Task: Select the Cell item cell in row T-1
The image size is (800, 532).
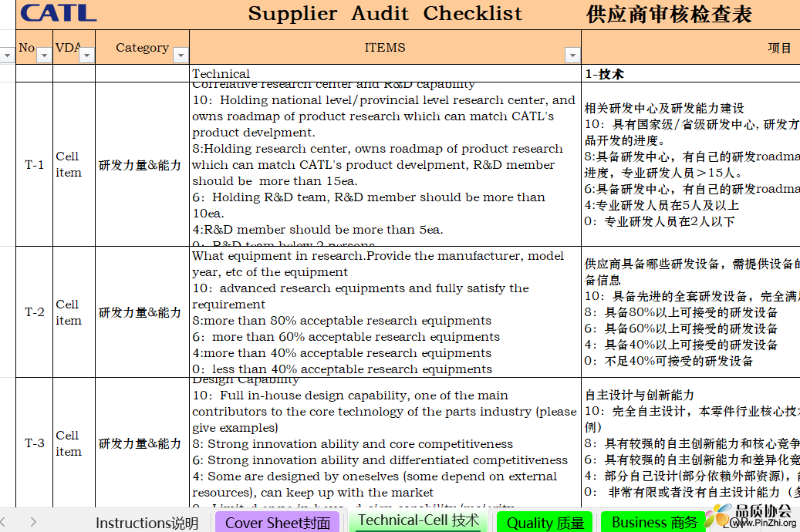Action: [74, 164]
